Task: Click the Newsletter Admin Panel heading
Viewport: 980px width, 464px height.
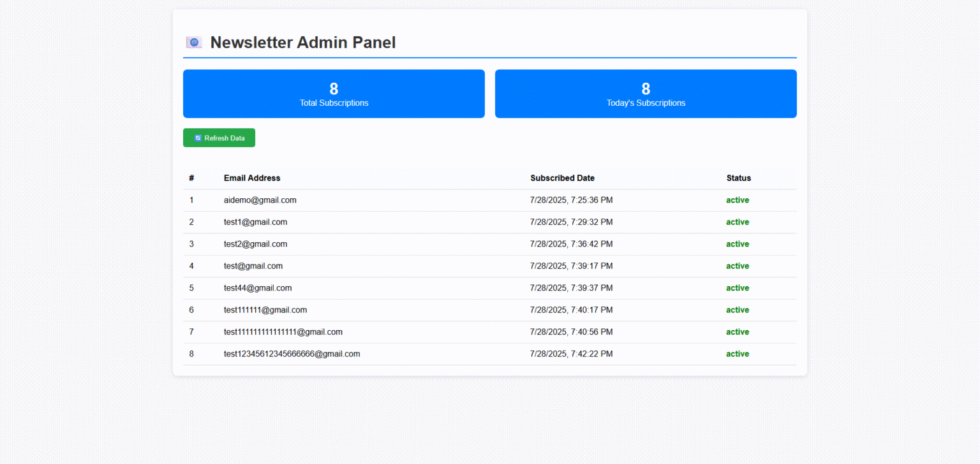Action: pyautogui.click(x=303, y=43)
